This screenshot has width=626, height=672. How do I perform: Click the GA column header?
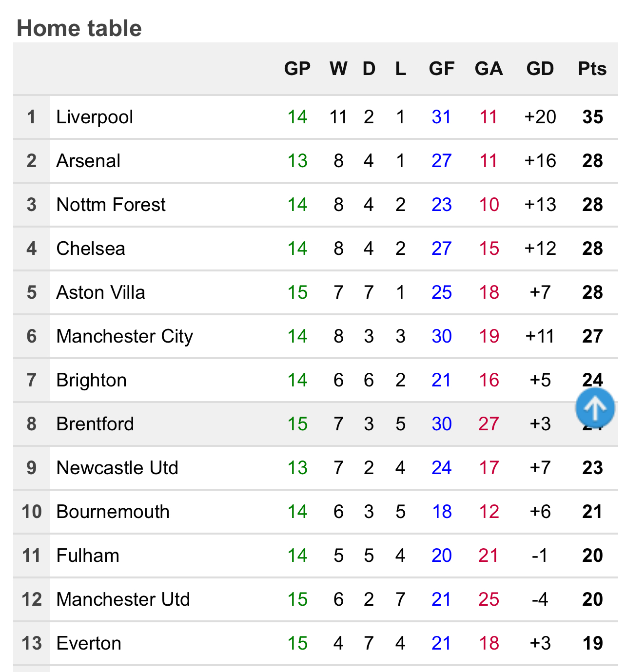click(x=489, y=69)
